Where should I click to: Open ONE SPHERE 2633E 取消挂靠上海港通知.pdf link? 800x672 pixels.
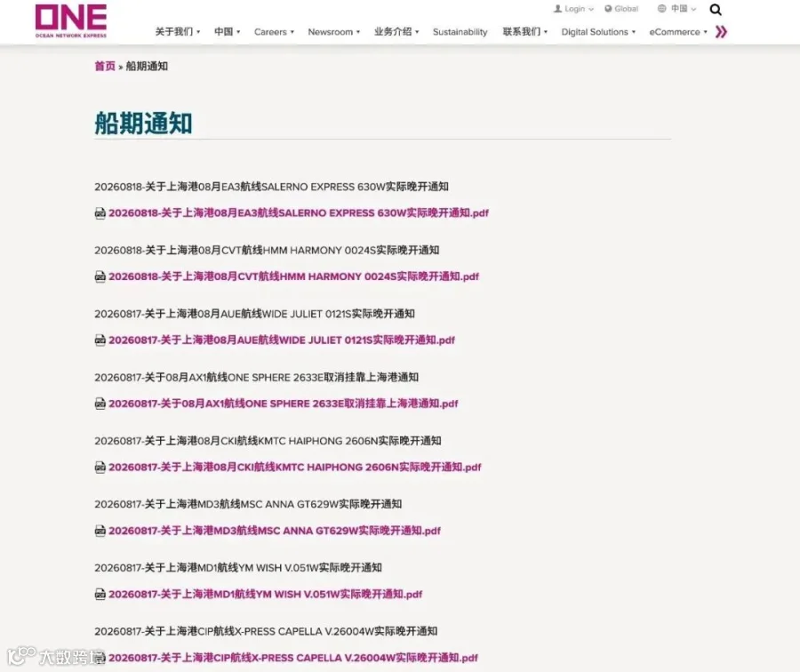pos(284,404)
